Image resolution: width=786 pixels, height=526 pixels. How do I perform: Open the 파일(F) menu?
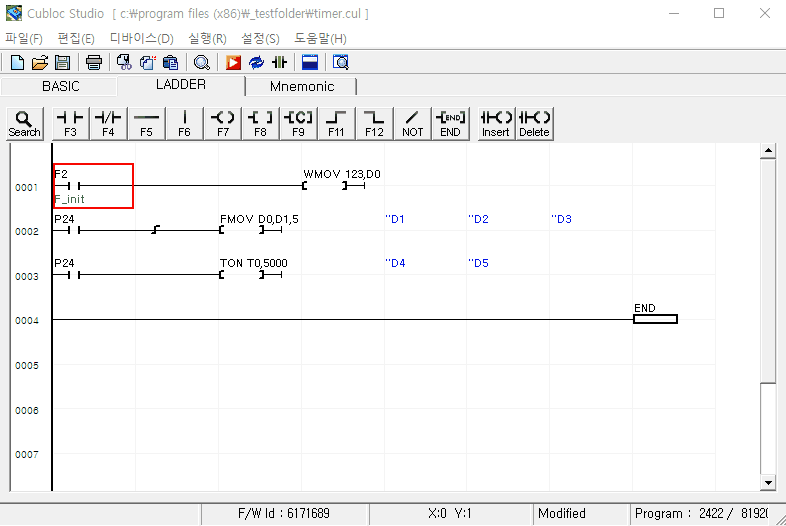point(24,38)
